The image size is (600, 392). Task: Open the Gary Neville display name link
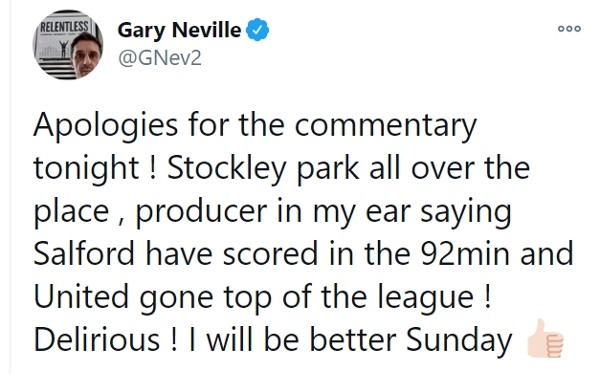click(x=179, y=30)
